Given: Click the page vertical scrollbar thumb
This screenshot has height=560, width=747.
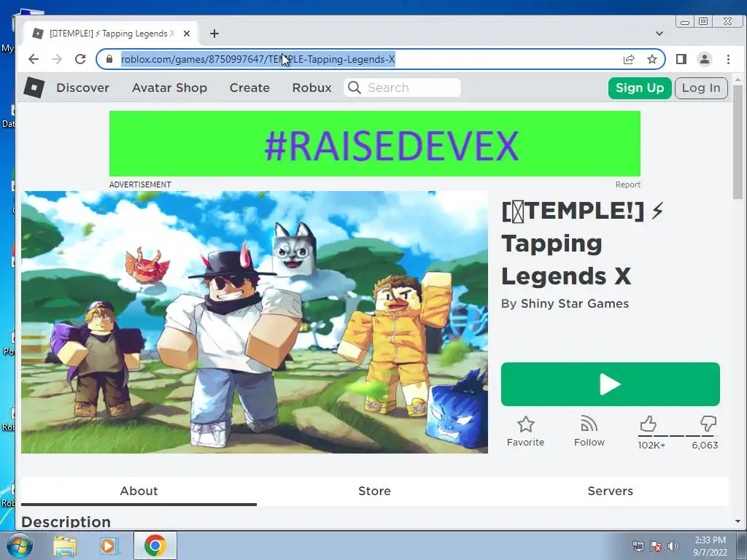Looking at the screenshot, I should click(738, 142).
